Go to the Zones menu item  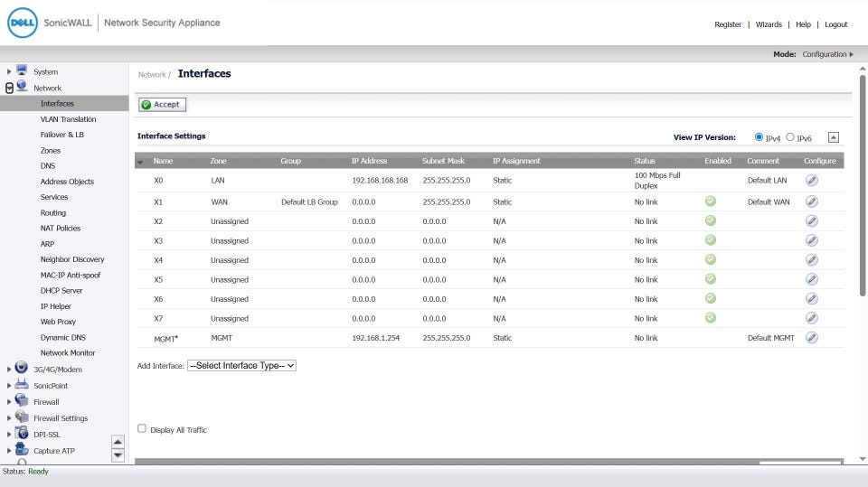point(51,151)
